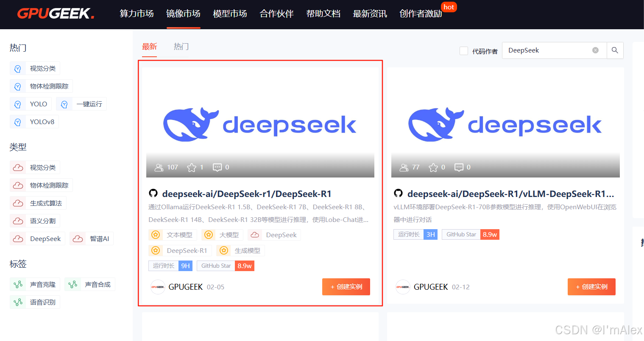The height and width of the screenshot is (341, 644).
Task: Clear the search field with the X icon
Action: tap(595, 50)
